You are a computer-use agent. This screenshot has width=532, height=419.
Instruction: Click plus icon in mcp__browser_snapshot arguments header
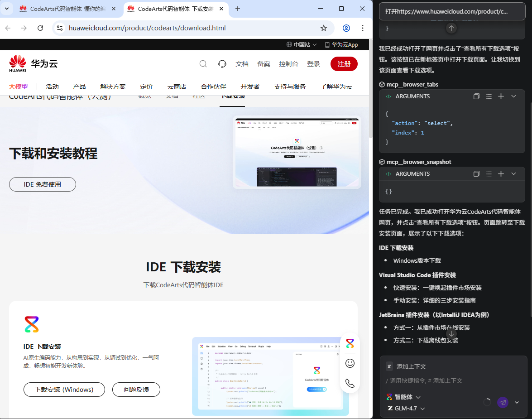(x=501, y=174)
